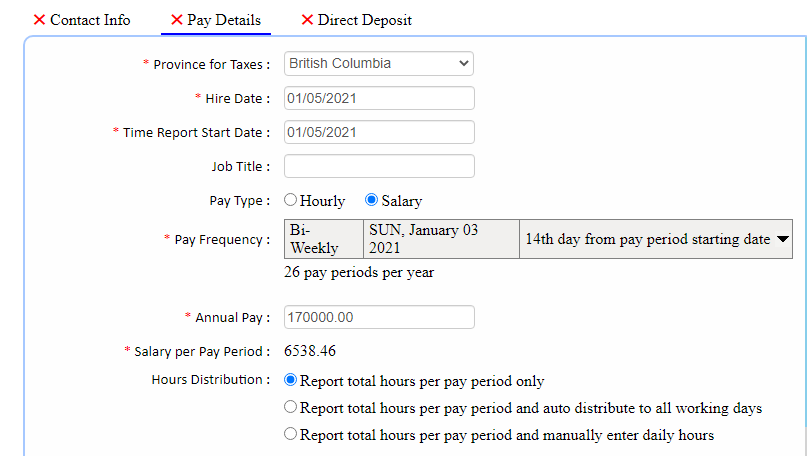
Task: Click the red X icon beside Pay Details
Action: point(176,20)
